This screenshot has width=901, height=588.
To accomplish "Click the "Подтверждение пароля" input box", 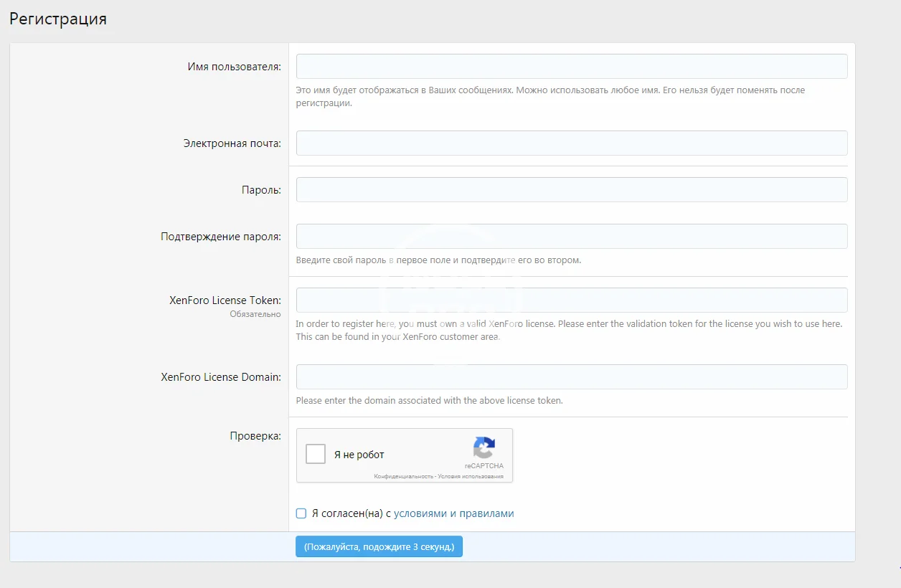I will click(571, 236).
